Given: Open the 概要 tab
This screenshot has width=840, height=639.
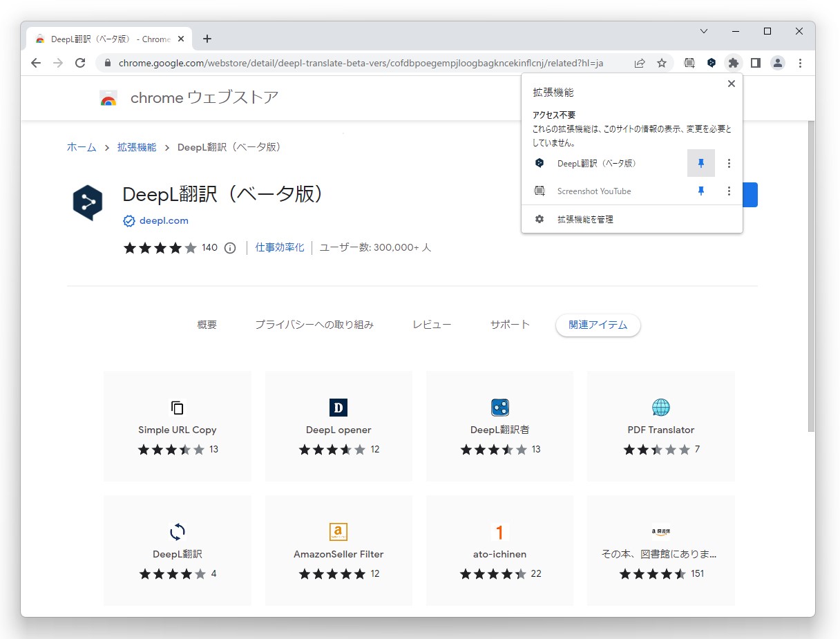Looking at the screenshot, I should (x=207, y=324).
